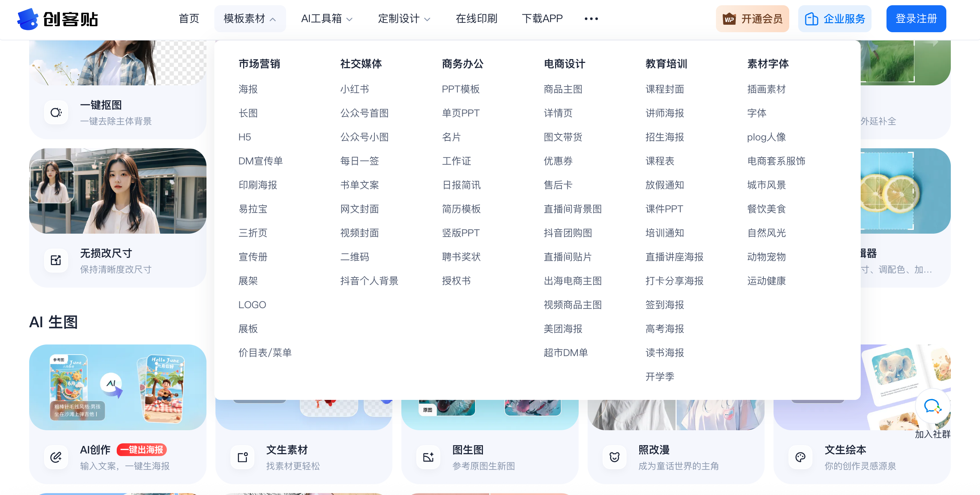Switch to the 首页 menu item
This screenshot has height=495, width=980.
pyautogui.click(x=189, y=19)
